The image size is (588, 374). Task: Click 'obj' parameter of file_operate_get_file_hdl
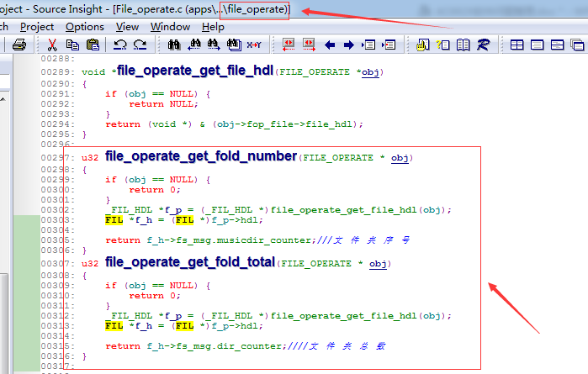click(370, 72)
